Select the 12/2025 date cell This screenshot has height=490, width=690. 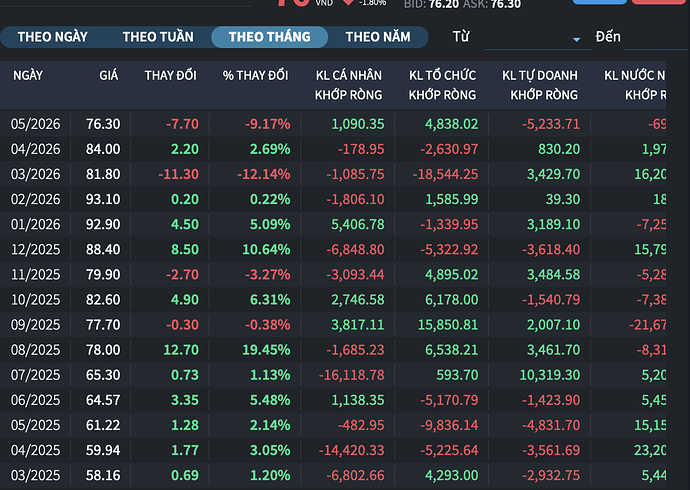pos(35,249)
